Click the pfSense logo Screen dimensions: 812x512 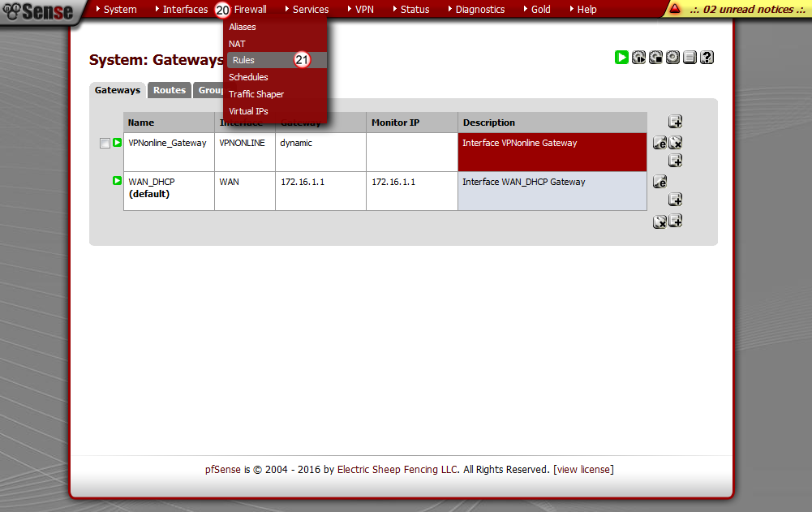click(37, 11)
